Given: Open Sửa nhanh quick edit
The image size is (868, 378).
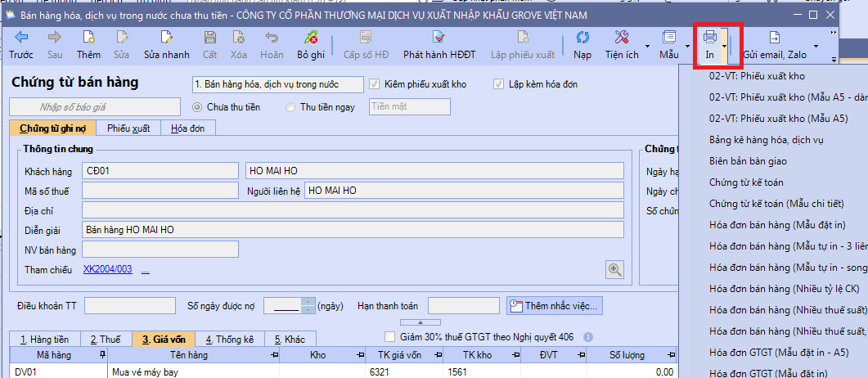Looking at the screenshot, I should pos(167,45).
